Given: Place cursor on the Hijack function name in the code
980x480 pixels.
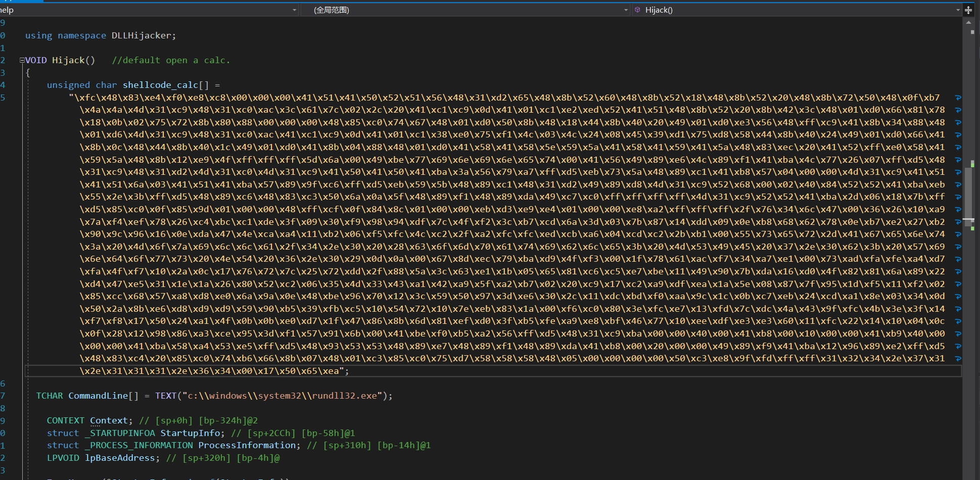Looking at the screenshot, I should coord(68,60).
